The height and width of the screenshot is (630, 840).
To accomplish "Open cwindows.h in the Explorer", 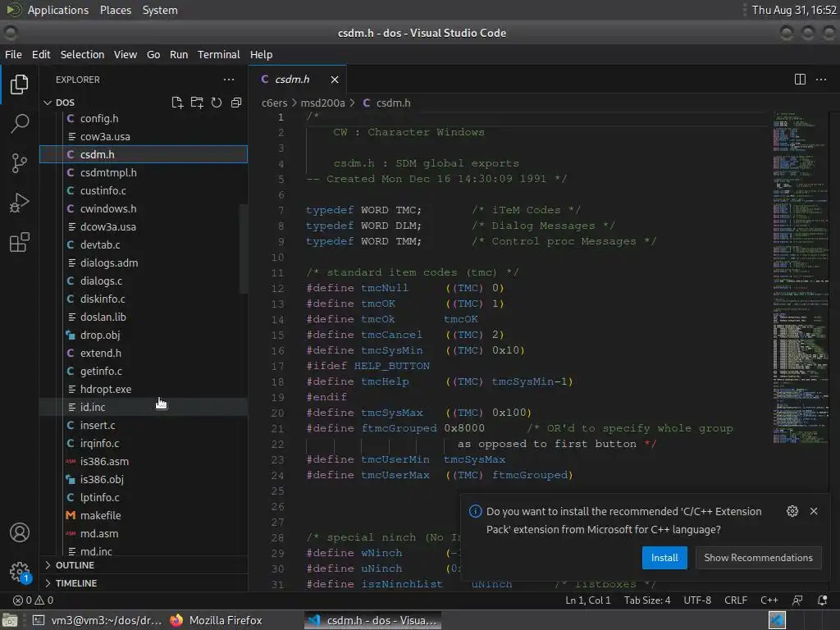I will tap(144, 208).
